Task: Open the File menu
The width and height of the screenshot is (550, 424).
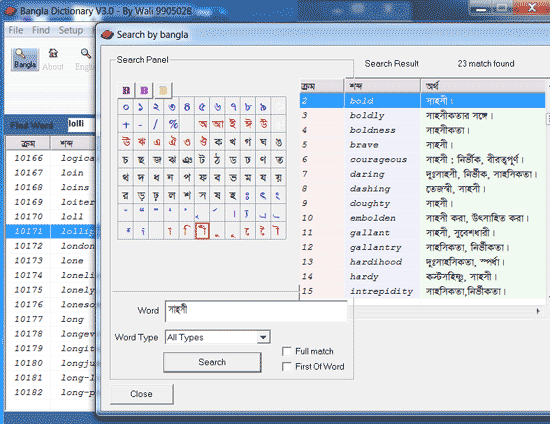Action: (x=15, y=30)
